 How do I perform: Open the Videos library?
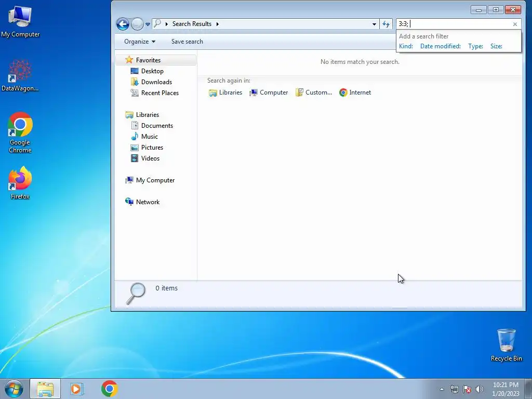[150, 158]
